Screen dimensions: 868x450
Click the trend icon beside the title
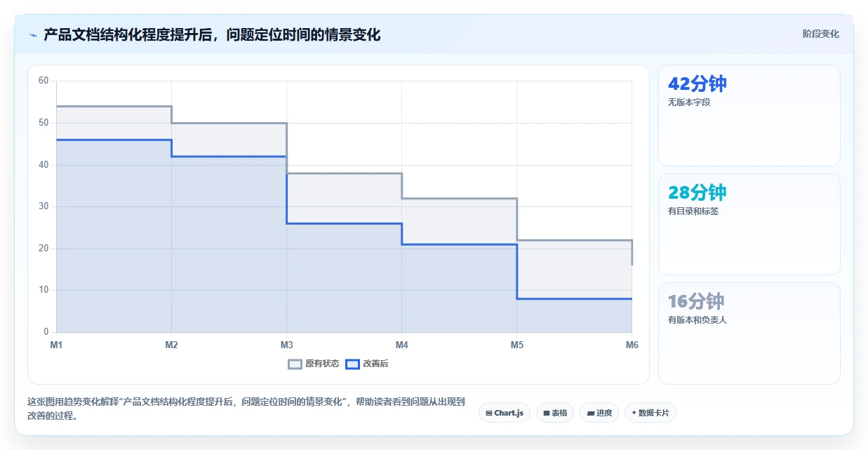click(x=33, y=35)
